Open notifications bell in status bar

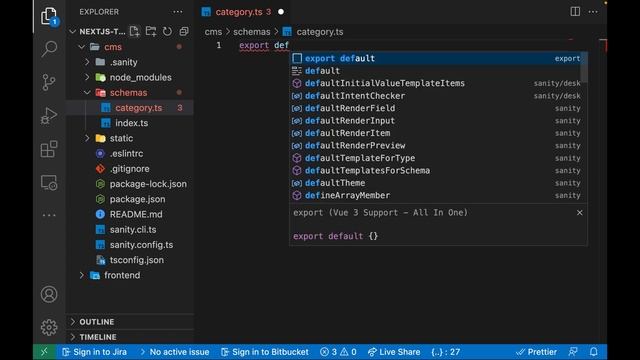point(593,352)
